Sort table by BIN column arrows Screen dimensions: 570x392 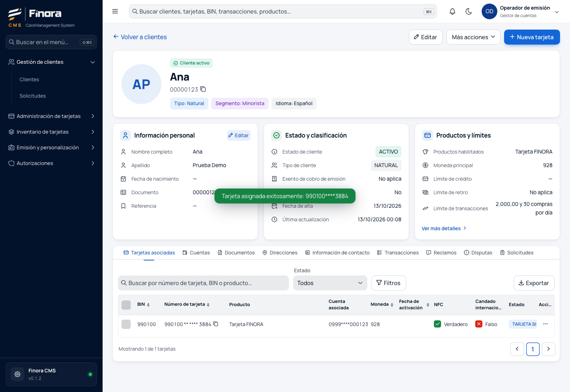[x=148, y=305]
